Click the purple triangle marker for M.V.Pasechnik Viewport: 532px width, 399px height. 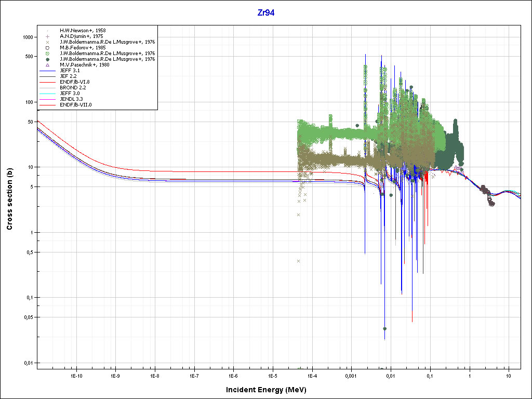coord(47,65)
